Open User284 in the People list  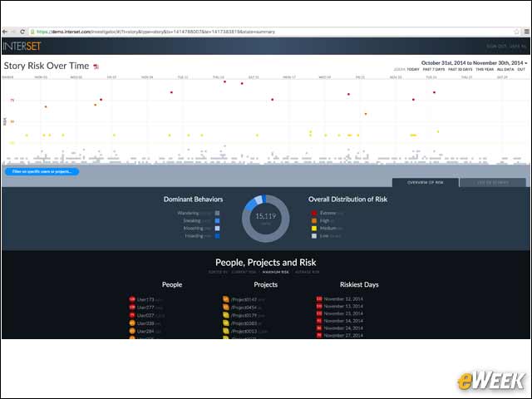click(x=145, y=331)
